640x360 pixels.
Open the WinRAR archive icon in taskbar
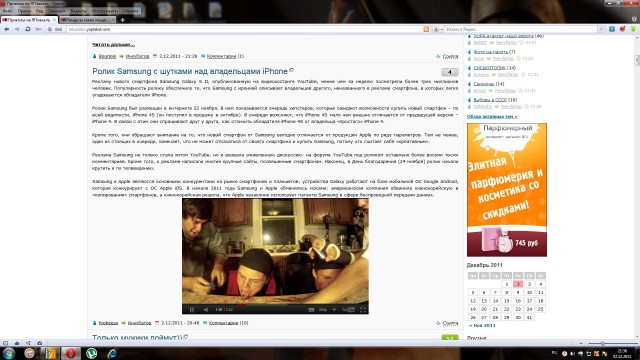[50, 353]
